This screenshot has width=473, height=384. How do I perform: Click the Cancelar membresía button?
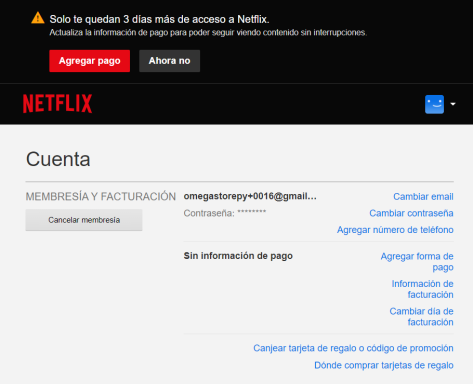point(84,220)
